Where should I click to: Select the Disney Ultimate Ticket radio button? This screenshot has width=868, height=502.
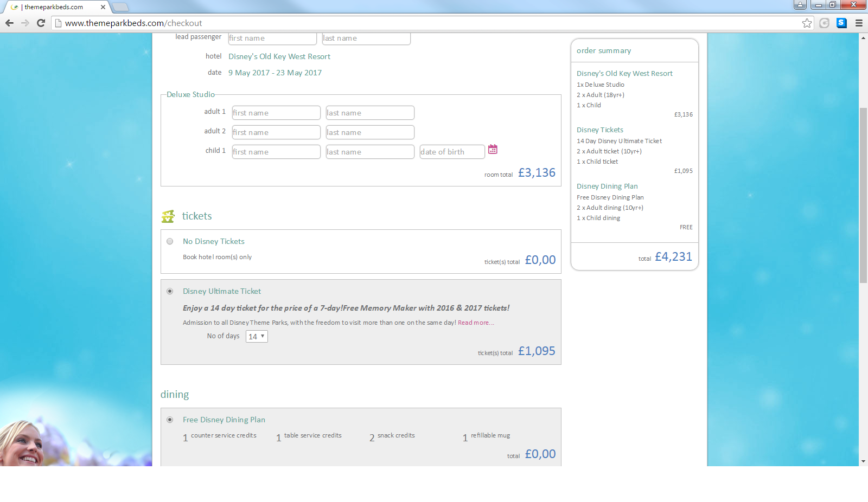(170, 291)
